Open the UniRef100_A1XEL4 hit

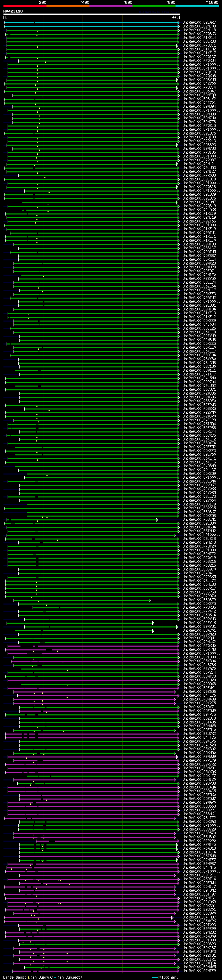199,38
